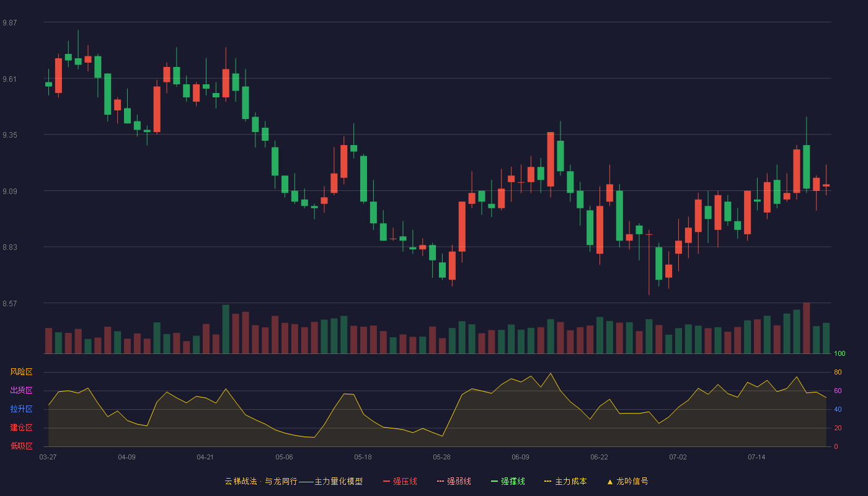Click the 出货区 zone label
The width and height of the screenshot is (868, 496).
click(21, 391)
